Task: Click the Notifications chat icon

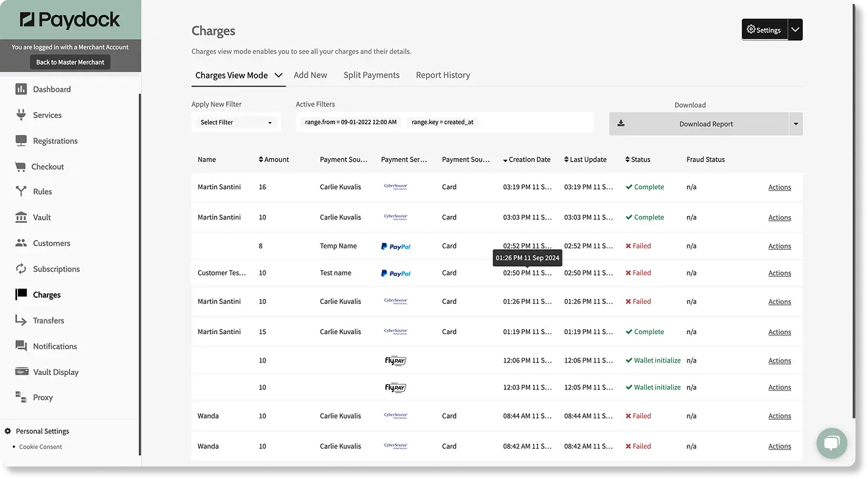Action: tap(21, 346)
